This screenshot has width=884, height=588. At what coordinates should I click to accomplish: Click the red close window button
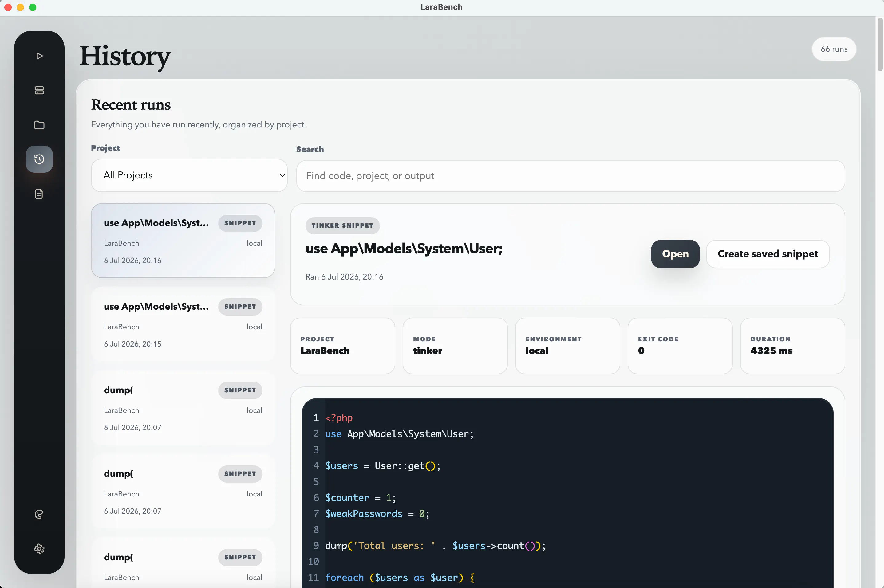click(8, 7)
